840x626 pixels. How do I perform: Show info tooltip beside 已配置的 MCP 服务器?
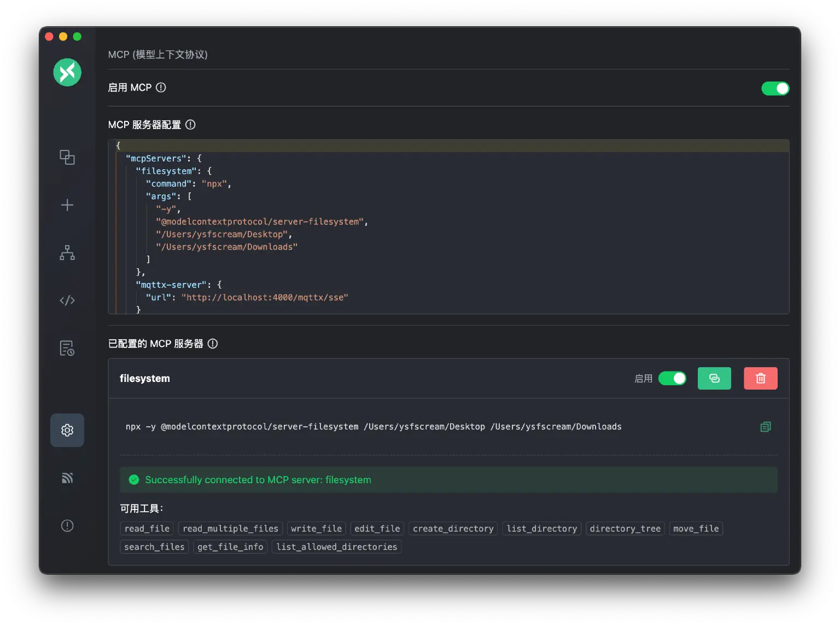tap(213, 344)
